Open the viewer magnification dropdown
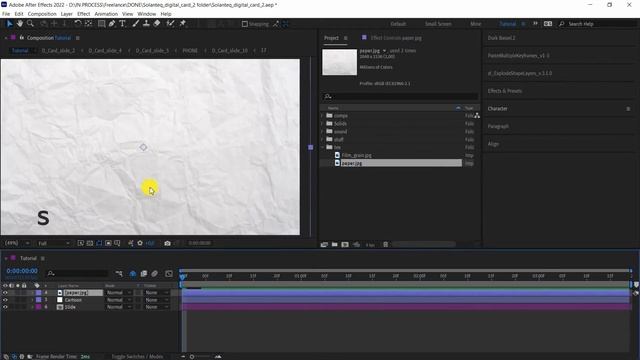Image resolution: width=640 pixels, height=360 pixels. click(17, 243)
